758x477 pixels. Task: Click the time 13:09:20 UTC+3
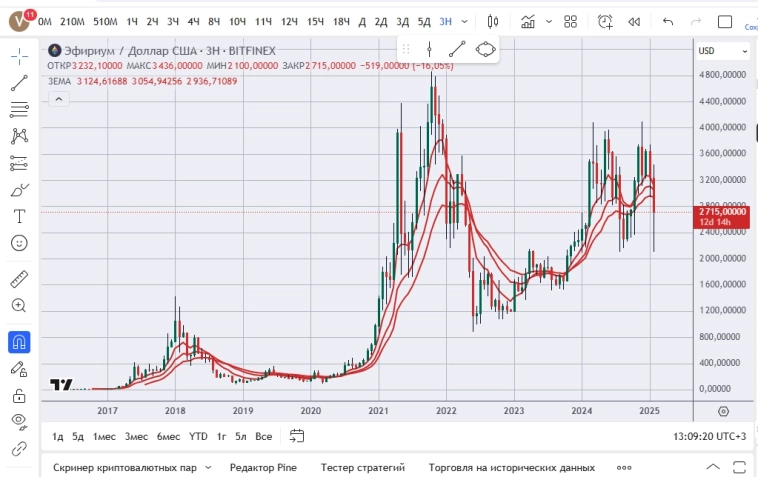pyautogui.click(x=709, y=436)
